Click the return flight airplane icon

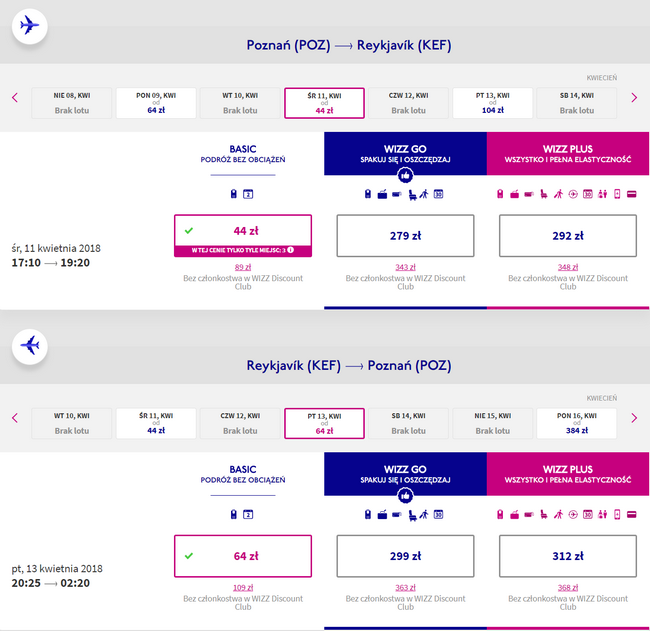29,346
